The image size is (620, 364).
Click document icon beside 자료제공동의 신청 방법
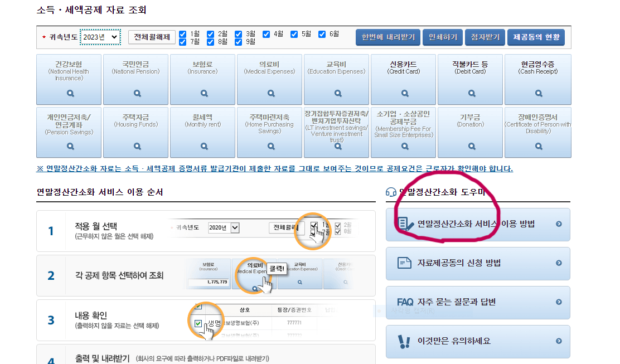[404, 263]
